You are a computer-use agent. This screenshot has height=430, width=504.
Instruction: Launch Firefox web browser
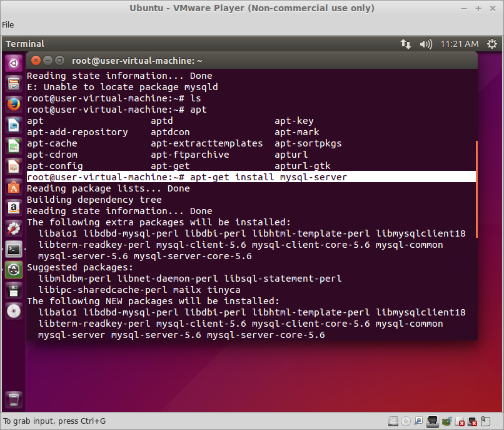click(14, 105)
